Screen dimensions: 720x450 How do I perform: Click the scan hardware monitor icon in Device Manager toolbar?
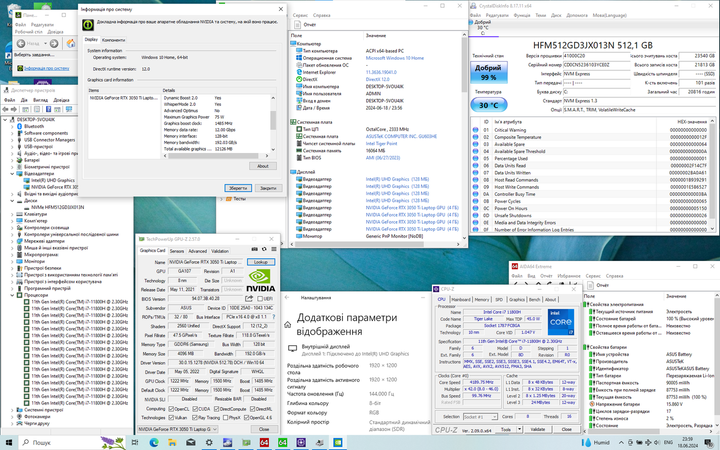pos(69,109)
